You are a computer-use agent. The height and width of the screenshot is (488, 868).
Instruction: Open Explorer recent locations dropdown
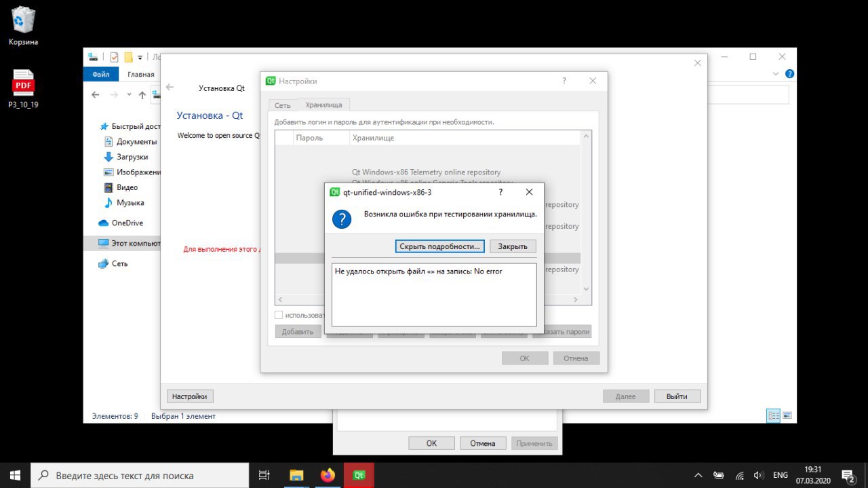(x=130, y=95)
